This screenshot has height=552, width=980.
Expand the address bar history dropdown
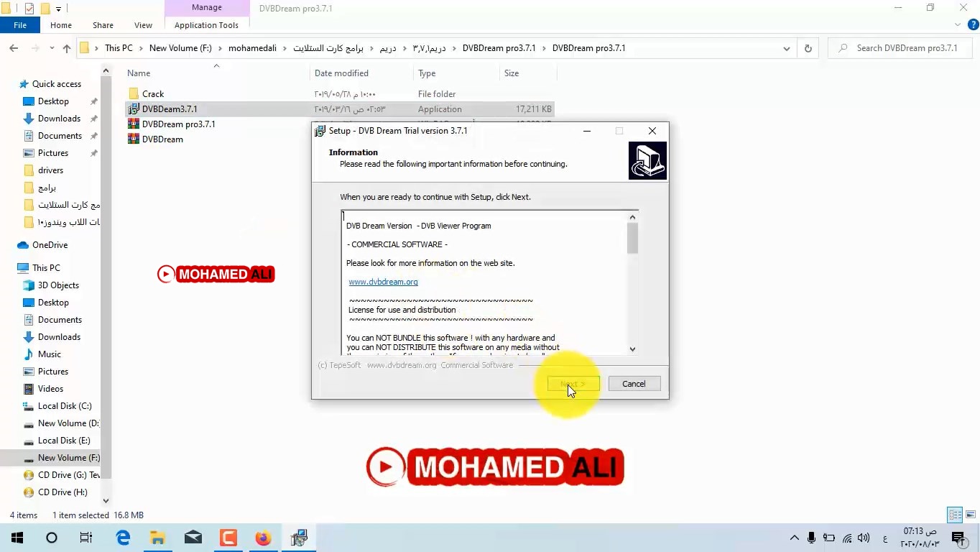point(787,48)
